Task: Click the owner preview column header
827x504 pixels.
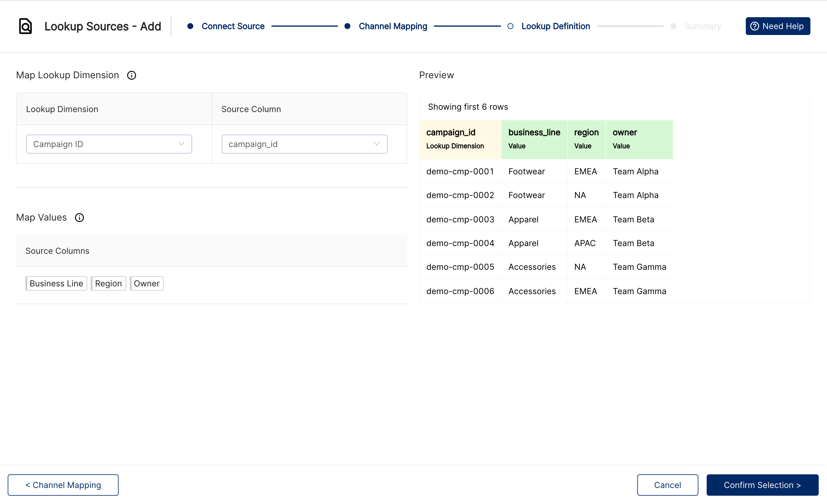Action: [639, 139]
